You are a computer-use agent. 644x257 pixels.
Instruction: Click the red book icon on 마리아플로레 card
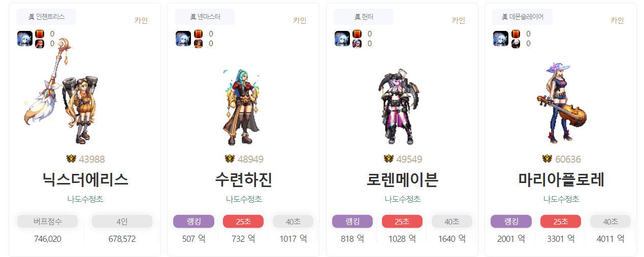click(516, 34)
